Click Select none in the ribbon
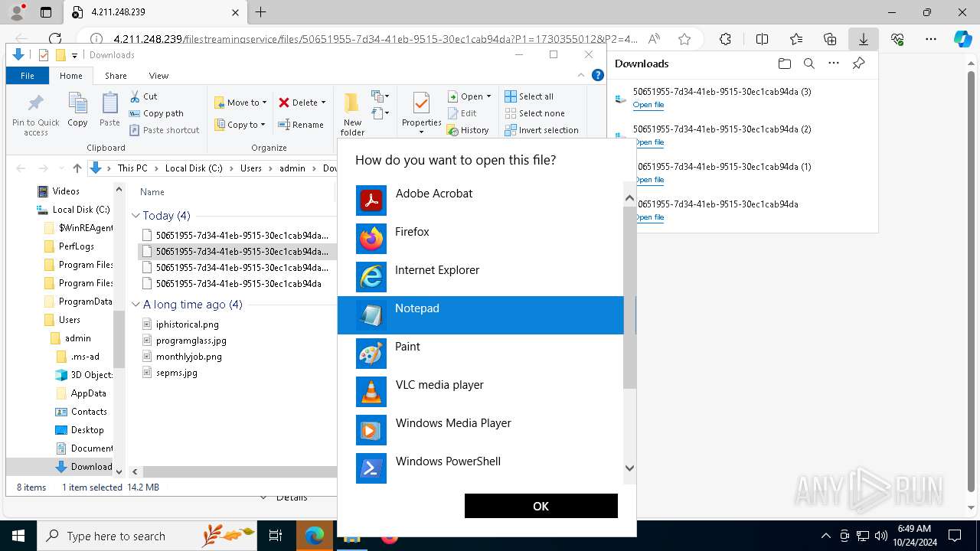This screenshot has height=551, width=980. pyautogui.click(x=534, y=113)
